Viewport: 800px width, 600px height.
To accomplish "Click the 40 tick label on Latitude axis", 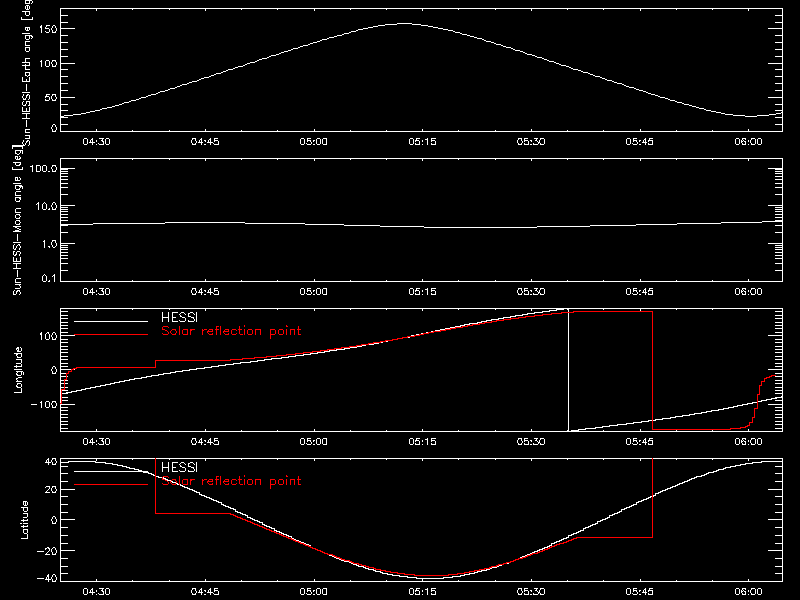I will [x=51, y=462].
